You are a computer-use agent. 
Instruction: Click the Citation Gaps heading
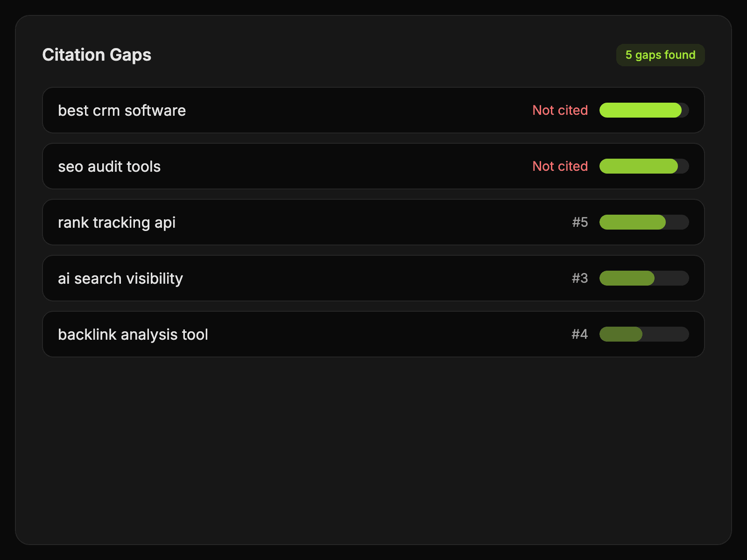(97, 55)
